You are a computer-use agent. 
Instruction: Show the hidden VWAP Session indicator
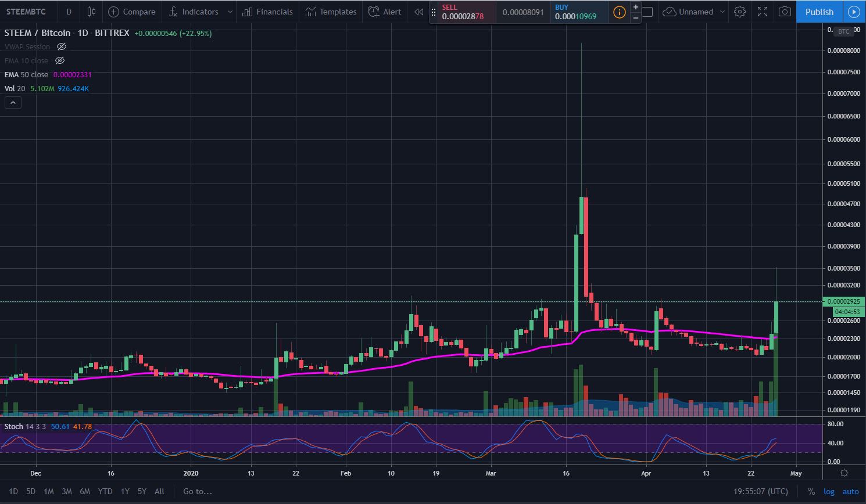[x=61, y=46]
